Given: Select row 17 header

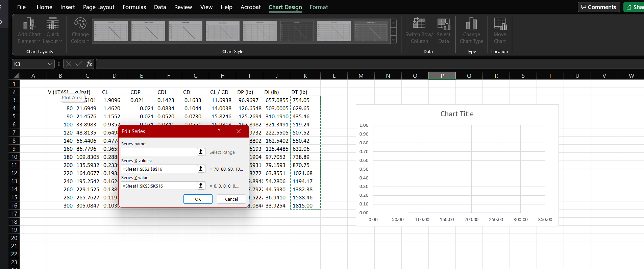Looking at the screenshot, I should click(x=14, y=214).
